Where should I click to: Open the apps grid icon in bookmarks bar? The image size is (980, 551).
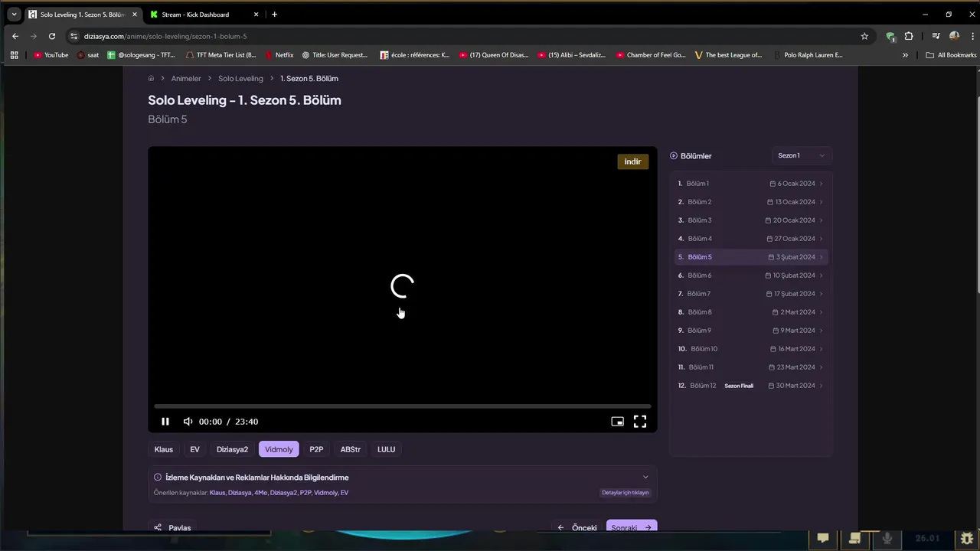click(x=14, y=55)
